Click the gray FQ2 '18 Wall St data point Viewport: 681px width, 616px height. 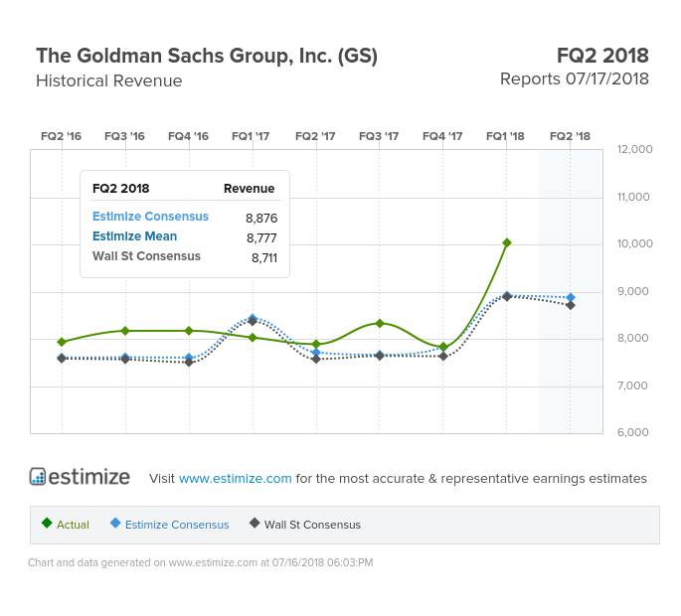(571, 305)
